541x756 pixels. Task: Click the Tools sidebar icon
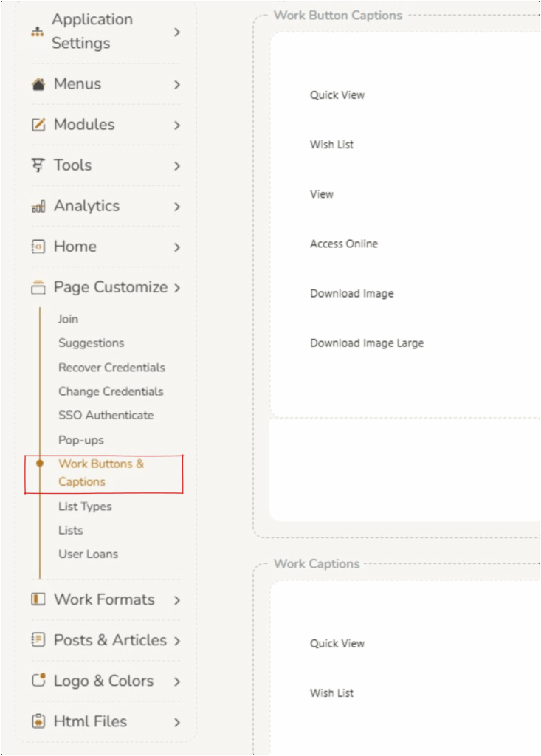point(38,165)
